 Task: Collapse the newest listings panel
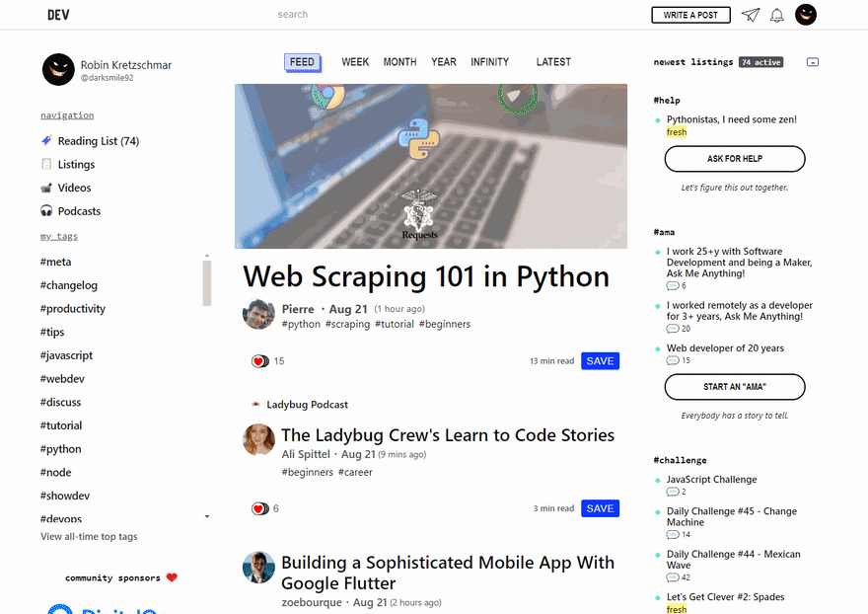(812, 62)
